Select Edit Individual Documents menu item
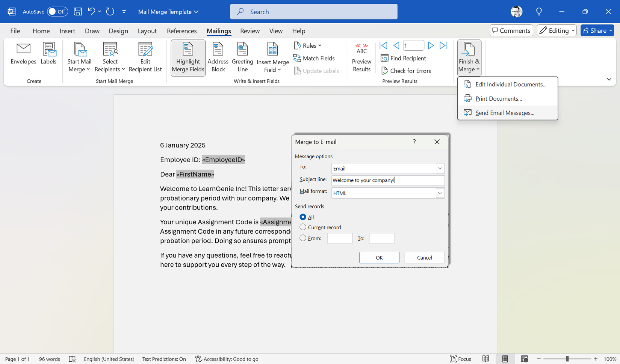 (511, 85)
